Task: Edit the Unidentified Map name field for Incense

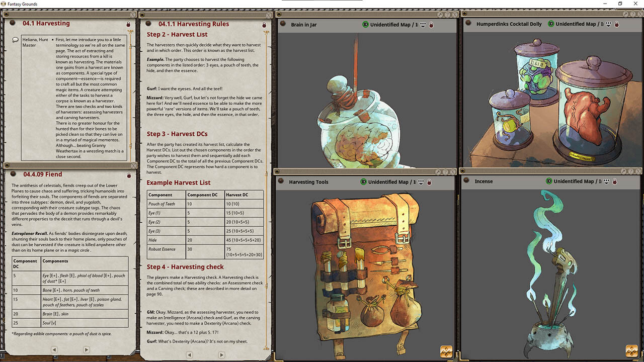Action: click(577, 182)
